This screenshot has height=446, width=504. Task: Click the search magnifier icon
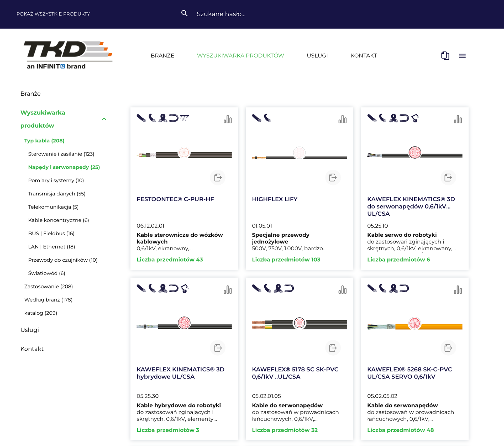pyautogui.click(x=184, y=13)
